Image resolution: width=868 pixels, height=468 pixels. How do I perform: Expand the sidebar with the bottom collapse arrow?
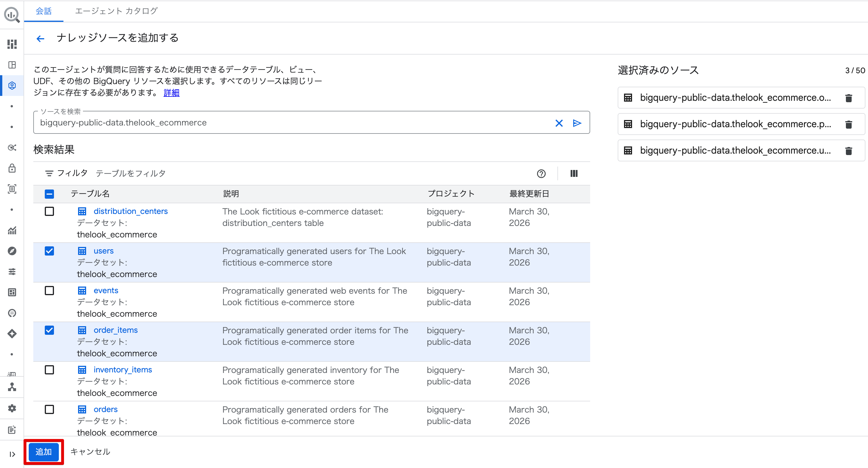(12, 454)
